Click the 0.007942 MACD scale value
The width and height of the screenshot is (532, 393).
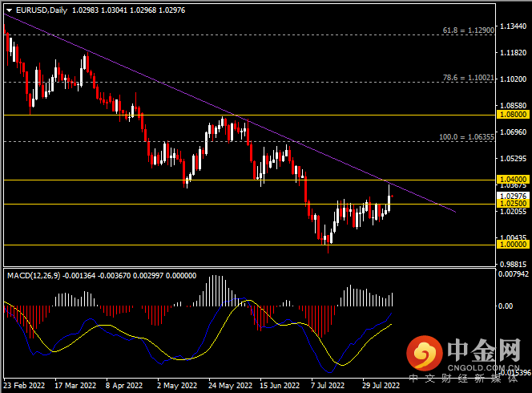click(x=514, y=274)
